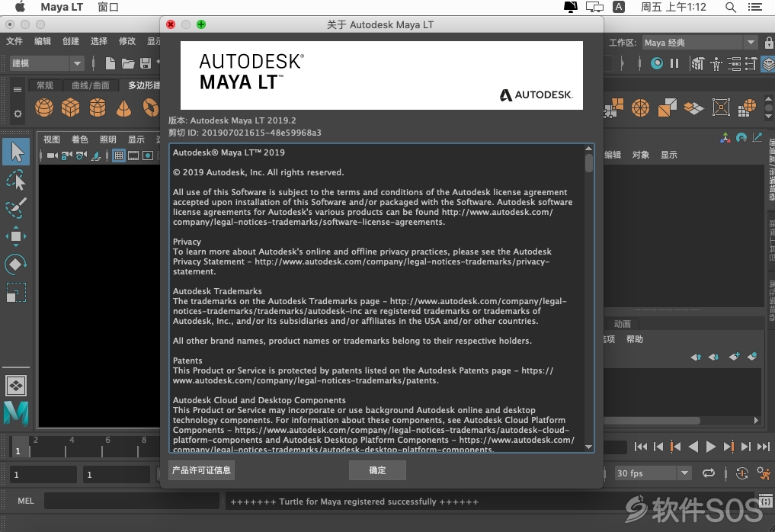Click the About text scroll down arrow

tap(588, 447)
